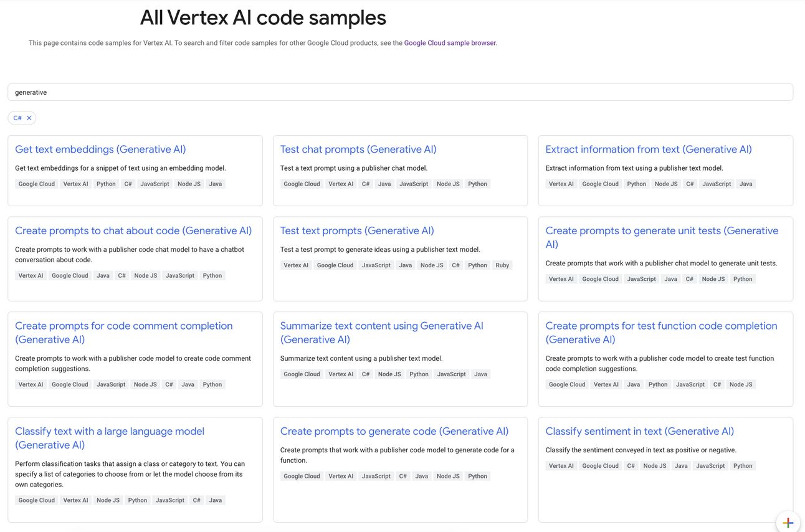This screenshot has width=805, height=532.
Task: Open "Test chat prompts (Generative AI)" sample
Action: (358, 150)
